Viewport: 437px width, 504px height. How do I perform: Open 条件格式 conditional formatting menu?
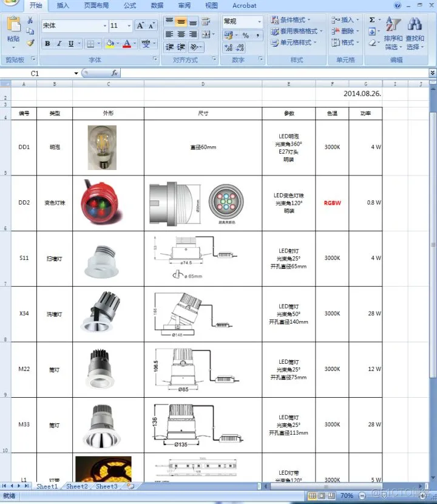(x=290, y=20)
